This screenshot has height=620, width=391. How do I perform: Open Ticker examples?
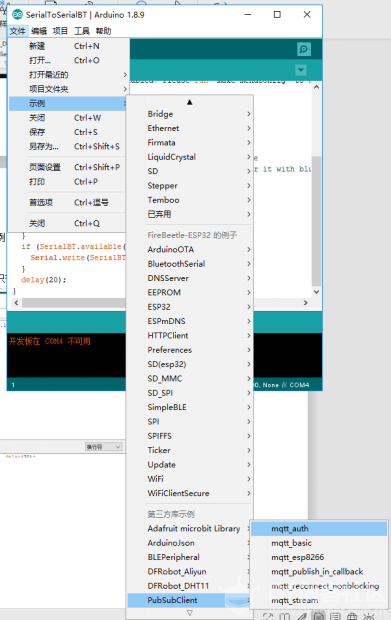pos(190,450)
